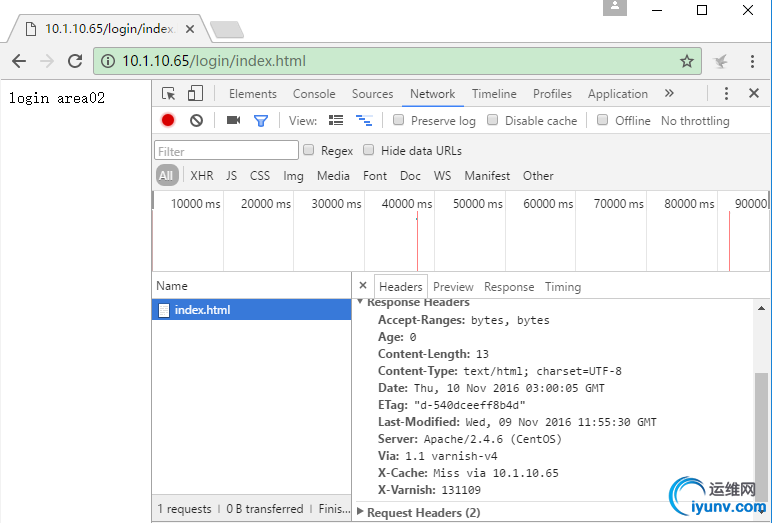Click the bird extension icon
Screen dimensions: 772x523
click(x=721, y=61)
